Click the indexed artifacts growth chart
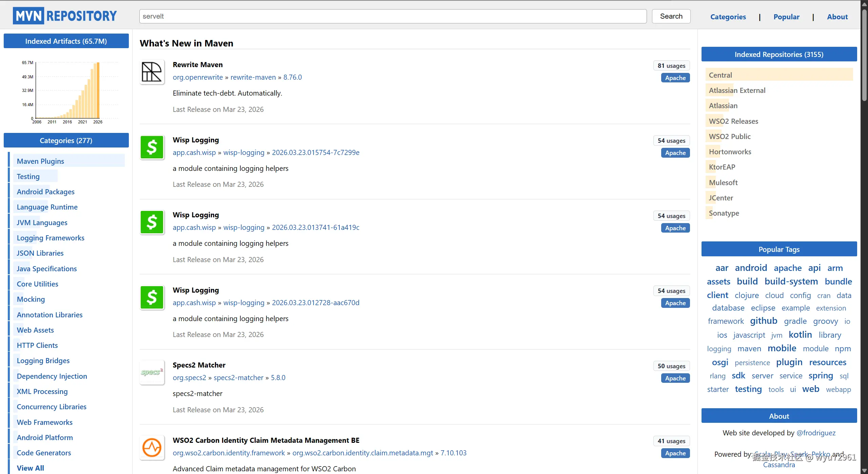This screenshot has height=474, width=868. click(68, 91)
